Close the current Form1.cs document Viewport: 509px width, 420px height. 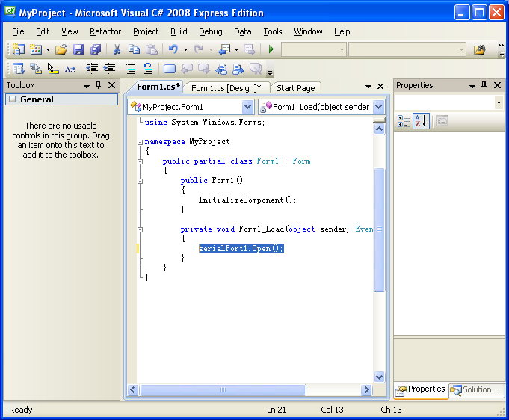(380, 87)
